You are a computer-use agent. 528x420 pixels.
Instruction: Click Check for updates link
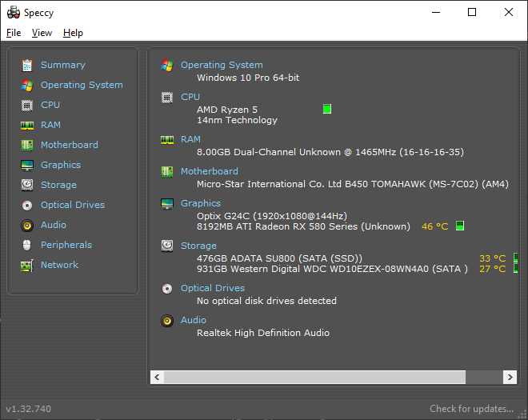pyautogui.click(x=471, y=409)
